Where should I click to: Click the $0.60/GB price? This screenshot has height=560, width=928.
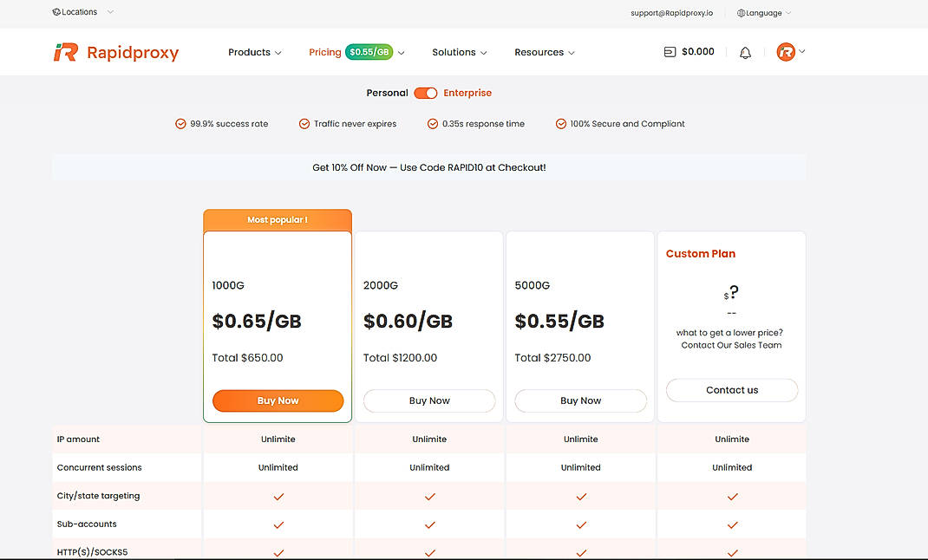[408, 321]
